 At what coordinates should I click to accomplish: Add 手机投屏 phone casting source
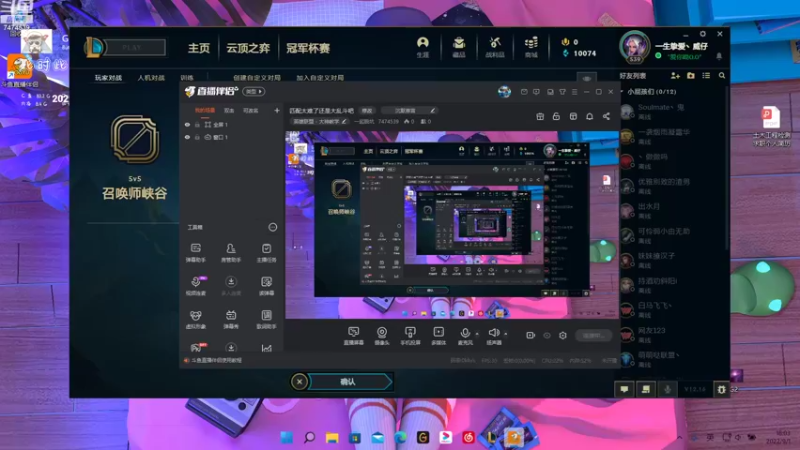[x=410, y=336]
